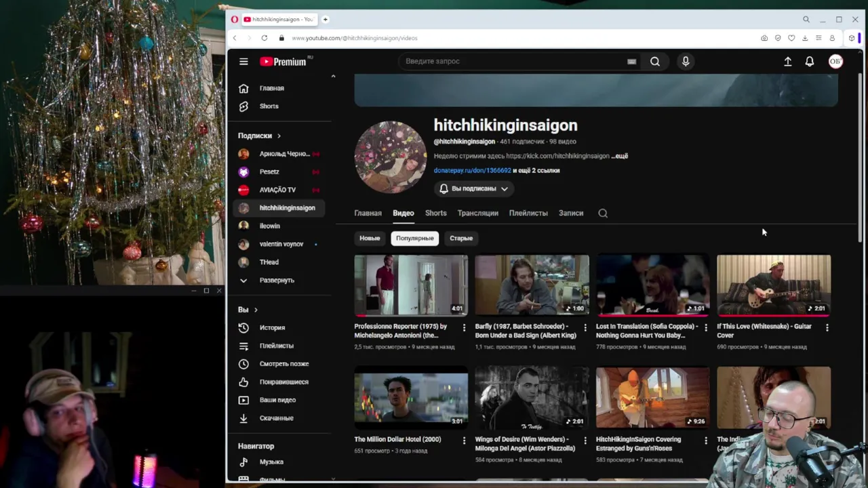The image size is (868, 488).
Task: Click the Opera address bar URL
Action: [x=355, y=38]
